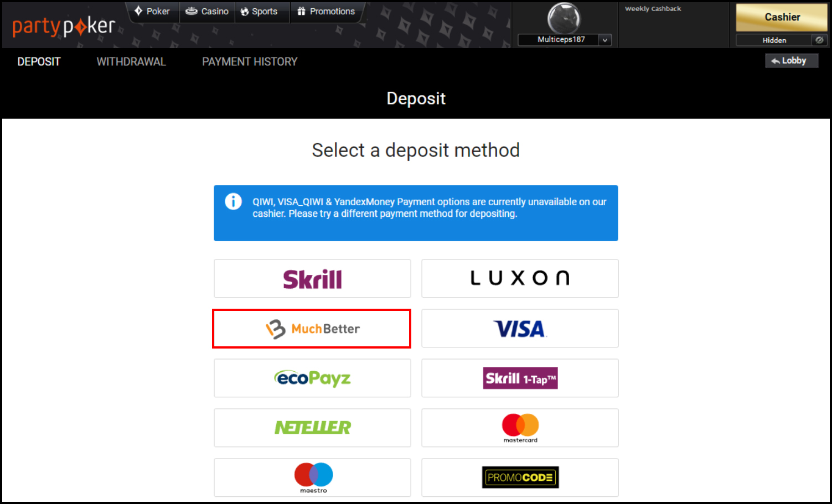The height and width of the screenshot is (504, 832).
Task: Toggle the hidden balance eye icon
Action: (x=819, y=40)
